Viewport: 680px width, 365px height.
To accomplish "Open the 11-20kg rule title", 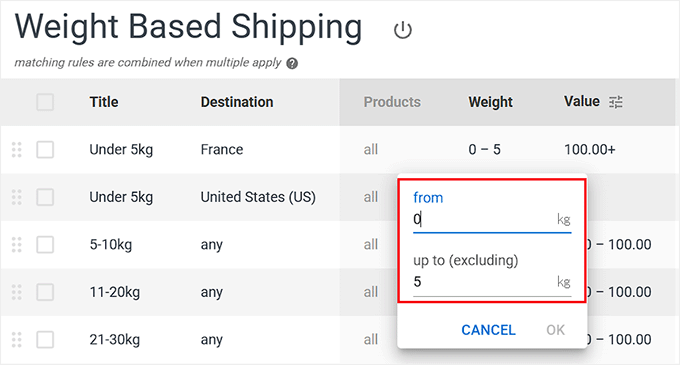I will click(x=115, y=292).
